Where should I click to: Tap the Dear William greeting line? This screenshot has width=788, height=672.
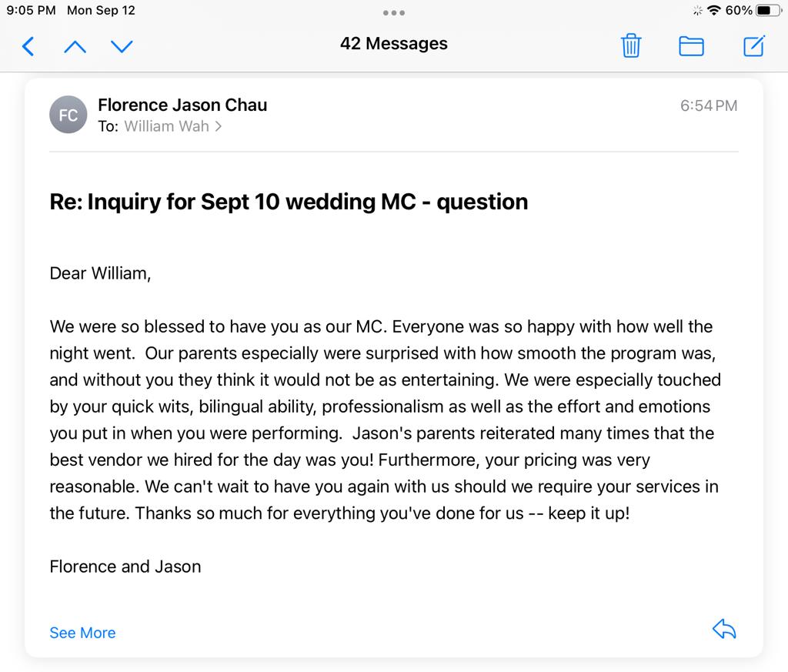click(x=100, y=273)
